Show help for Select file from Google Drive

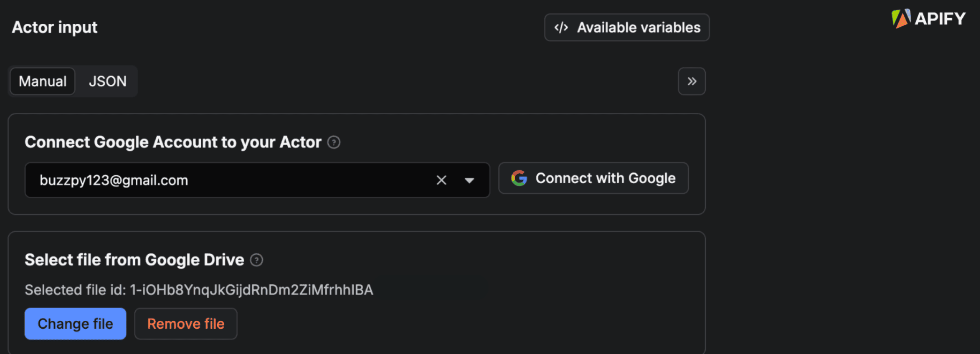256,260
